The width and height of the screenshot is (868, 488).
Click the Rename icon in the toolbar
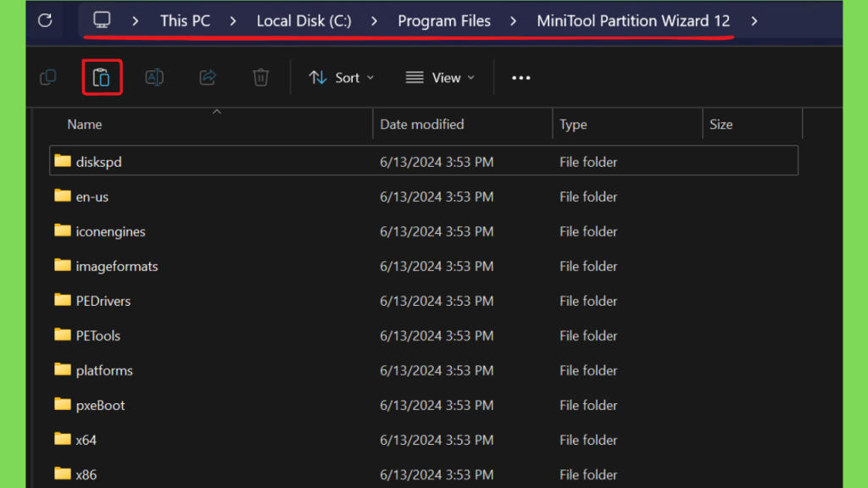tap(154, 77)
